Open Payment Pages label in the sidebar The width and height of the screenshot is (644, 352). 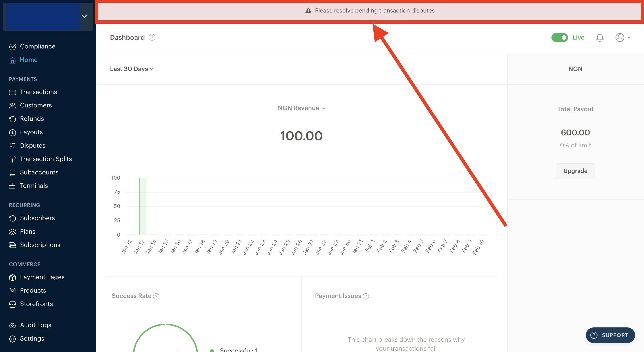point(42,277)
